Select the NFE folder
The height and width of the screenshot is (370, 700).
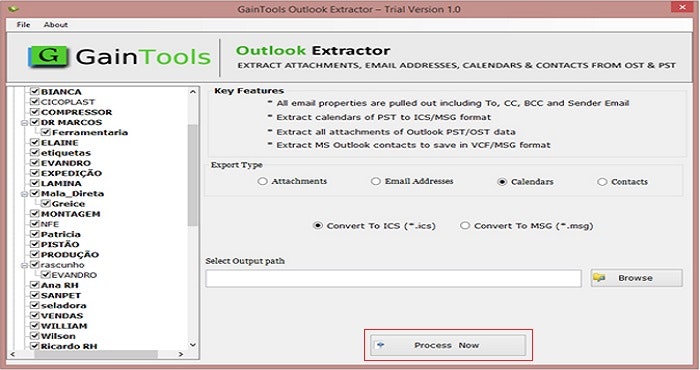(50, 224)
